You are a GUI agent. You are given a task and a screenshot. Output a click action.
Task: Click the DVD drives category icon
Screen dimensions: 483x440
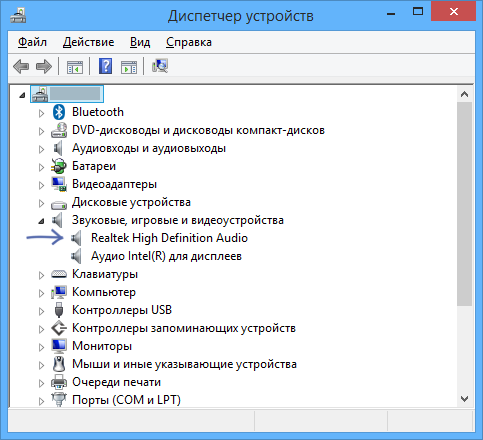point(59,130)
